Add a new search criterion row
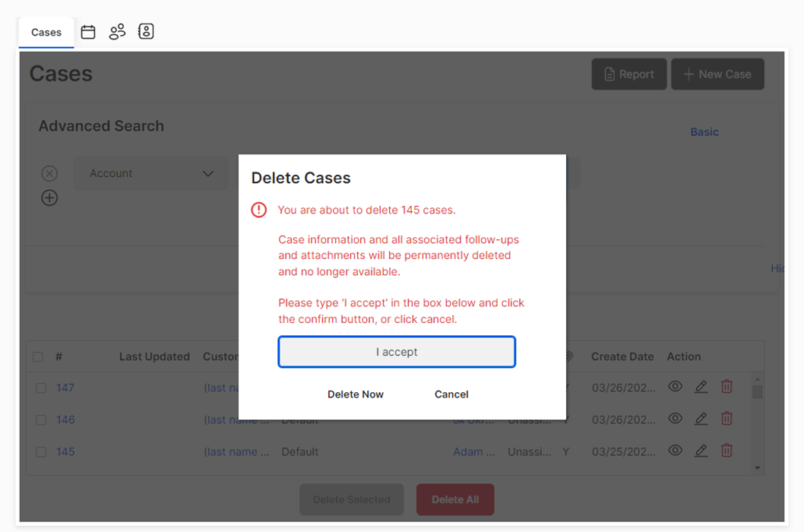This screenshot has height=532, width=804. click(49, 198)
